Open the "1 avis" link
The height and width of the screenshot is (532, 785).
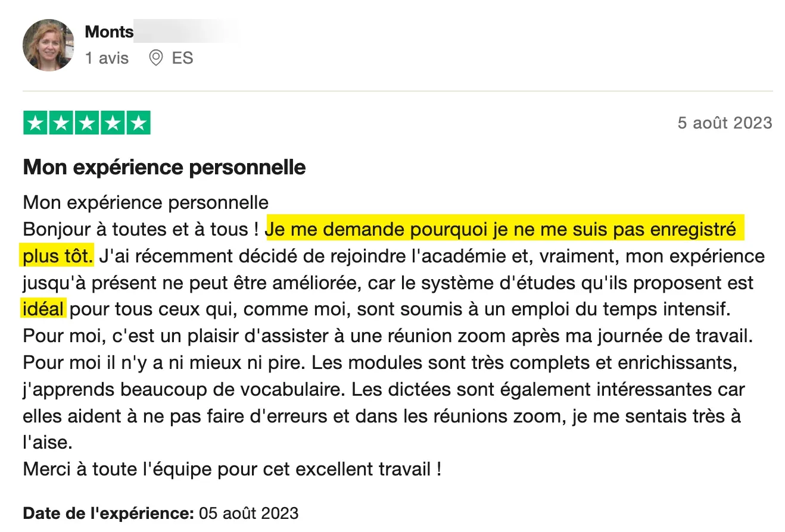click(x=107, y=58)
